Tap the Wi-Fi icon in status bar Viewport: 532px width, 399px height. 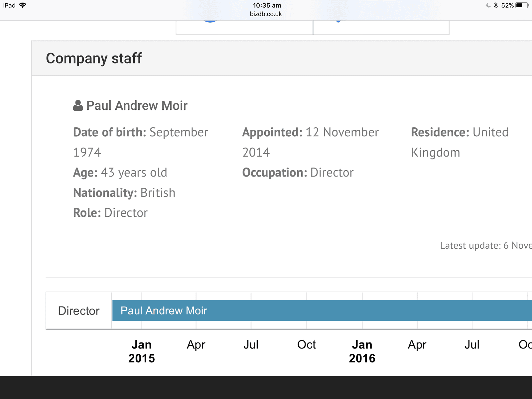[23, 5]
